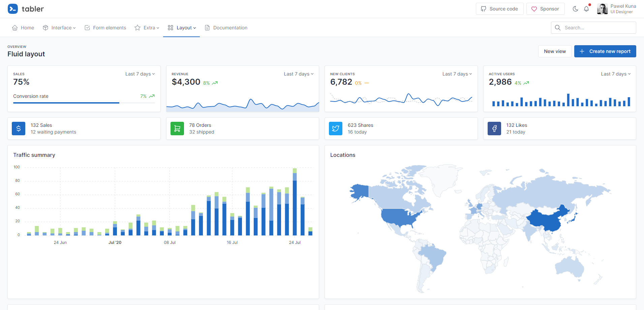Click the New Clients flat trend dash icon
The image size is (644, 310).
point(367,83)
